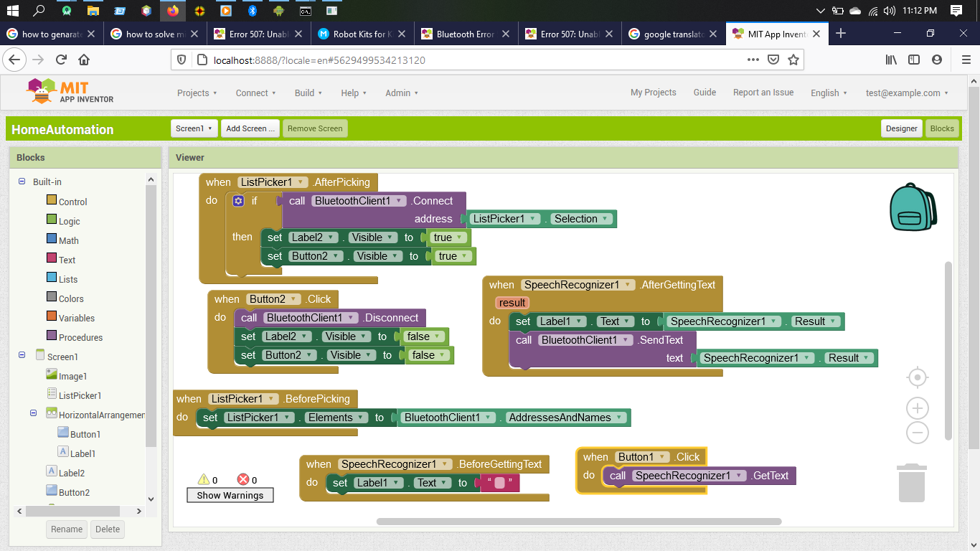Click the MIT App Inventor logo
Viewport: 980px width, 551px height.
tap(70, 92)
